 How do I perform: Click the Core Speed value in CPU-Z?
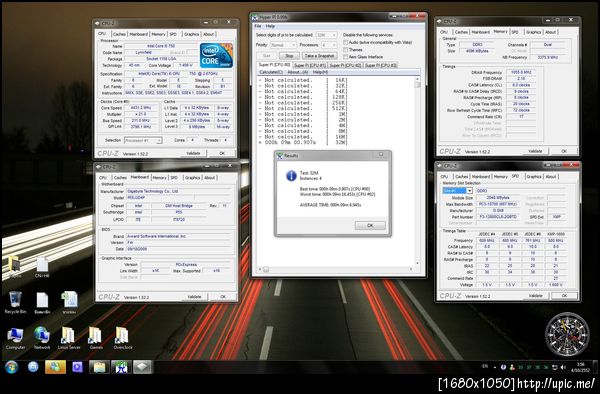(x=141, y=108)
